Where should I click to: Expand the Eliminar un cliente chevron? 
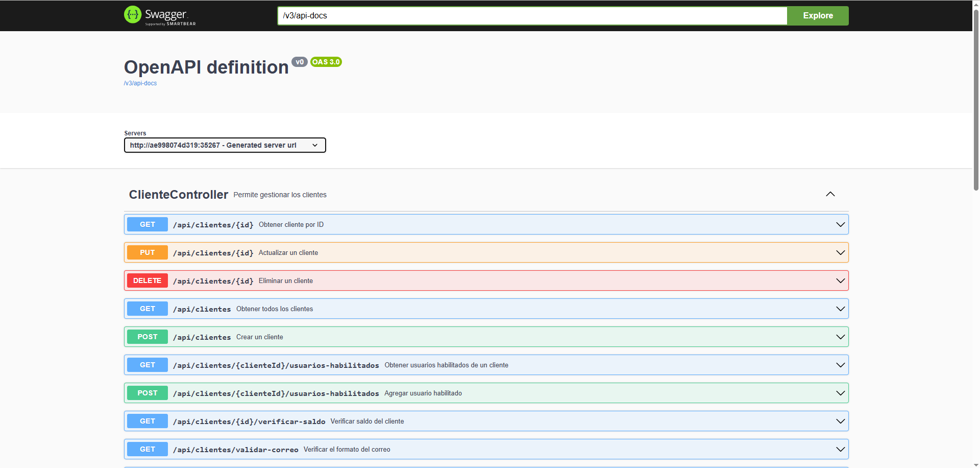coord(840,281)
